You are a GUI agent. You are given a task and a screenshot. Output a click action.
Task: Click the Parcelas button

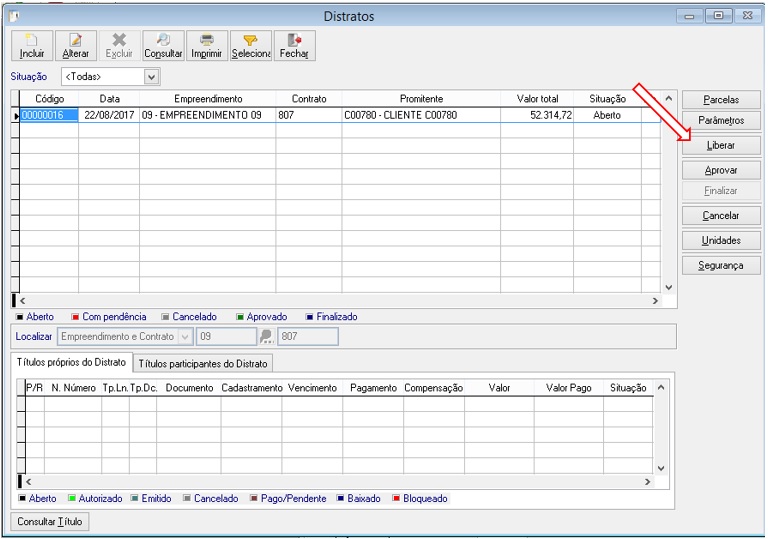[x=721, y=99]
